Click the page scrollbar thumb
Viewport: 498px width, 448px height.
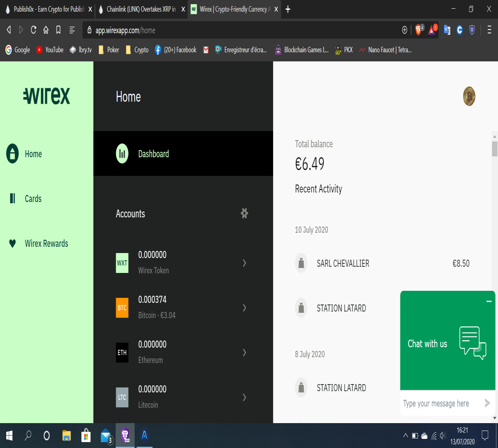[x=495, y=149]
